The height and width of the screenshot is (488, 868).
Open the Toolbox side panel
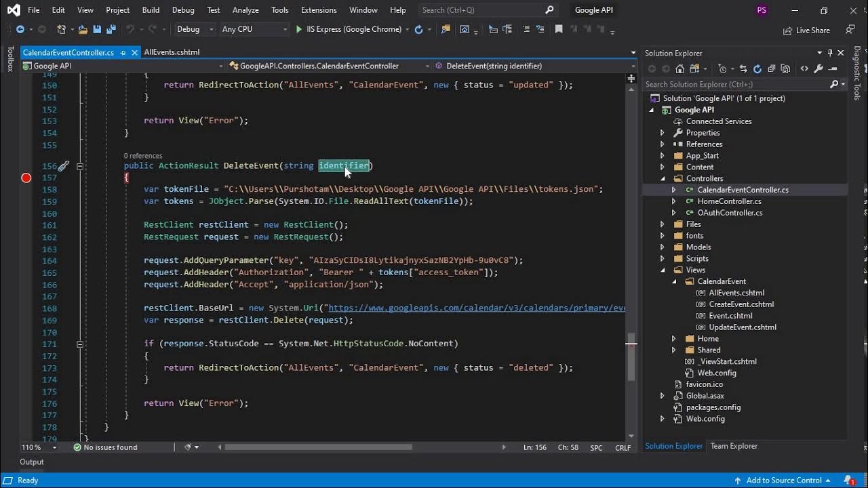click(x=10, y=59)
